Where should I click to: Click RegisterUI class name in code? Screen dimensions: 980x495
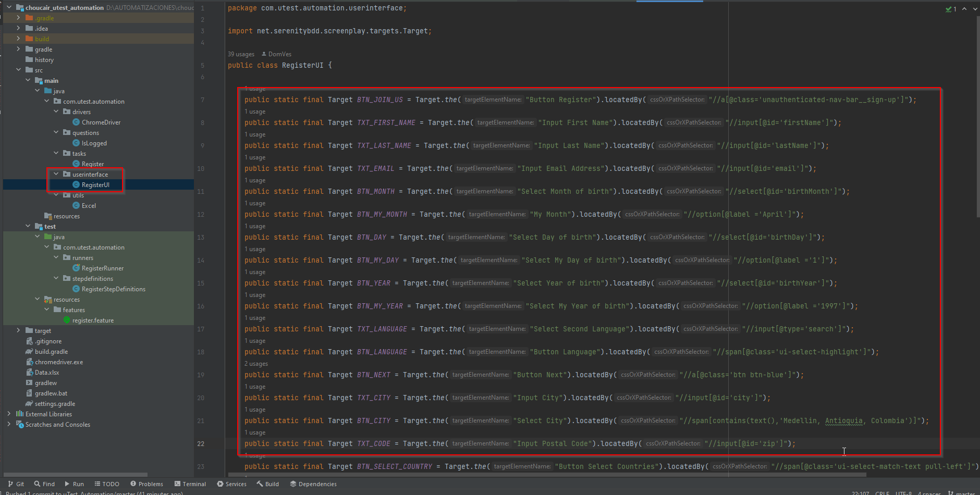[303, 66]
